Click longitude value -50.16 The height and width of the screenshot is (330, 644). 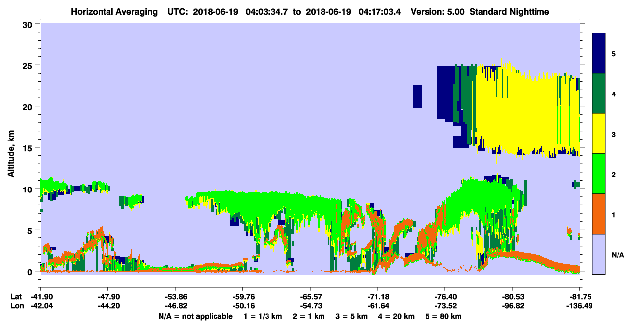click(x=243, y=306)
